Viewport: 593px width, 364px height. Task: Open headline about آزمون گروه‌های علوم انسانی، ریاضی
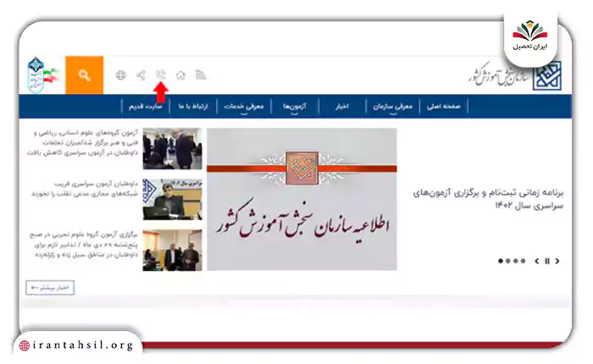82,143
